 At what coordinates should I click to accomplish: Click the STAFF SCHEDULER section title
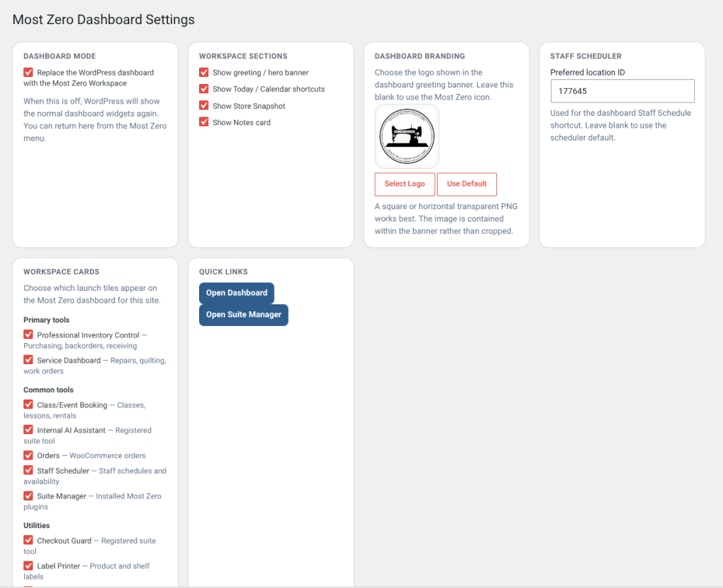(x=585, y=56)
